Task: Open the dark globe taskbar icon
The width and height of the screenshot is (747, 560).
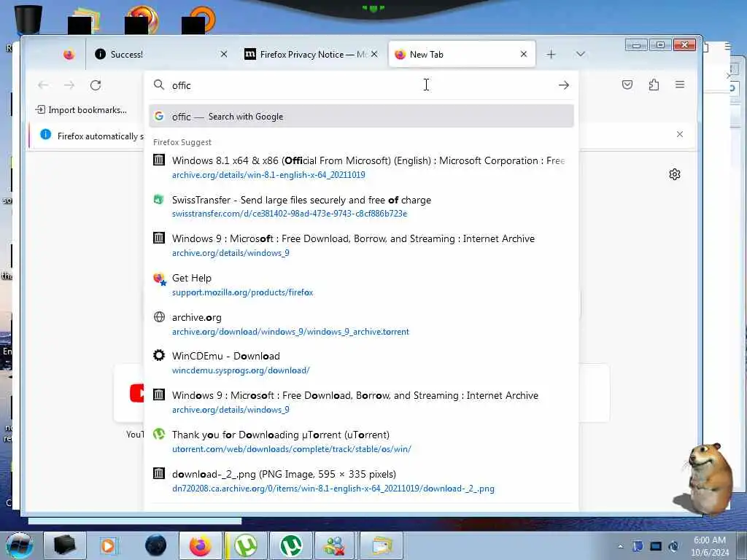Action: point(156,545)
